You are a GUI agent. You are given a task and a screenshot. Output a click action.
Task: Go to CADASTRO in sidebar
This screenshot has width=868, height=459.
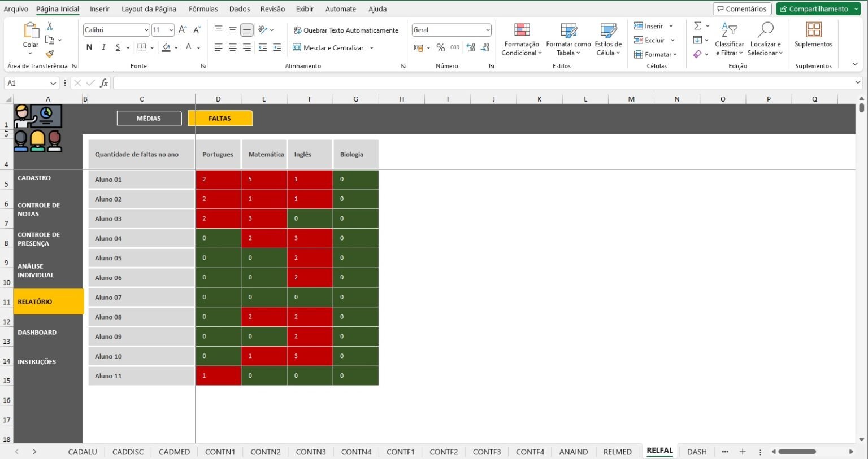34,178
